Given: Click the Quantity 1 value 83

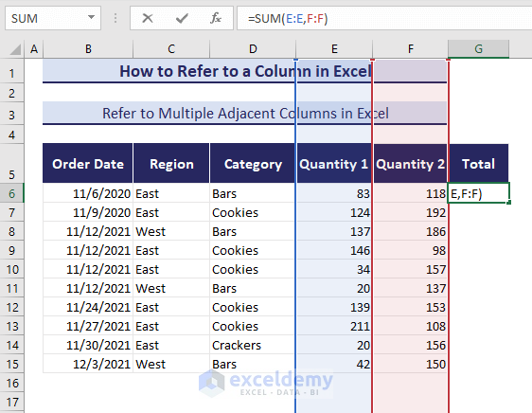Looking at the screenshot, I should pyautogui.click(x=334, y=193).
